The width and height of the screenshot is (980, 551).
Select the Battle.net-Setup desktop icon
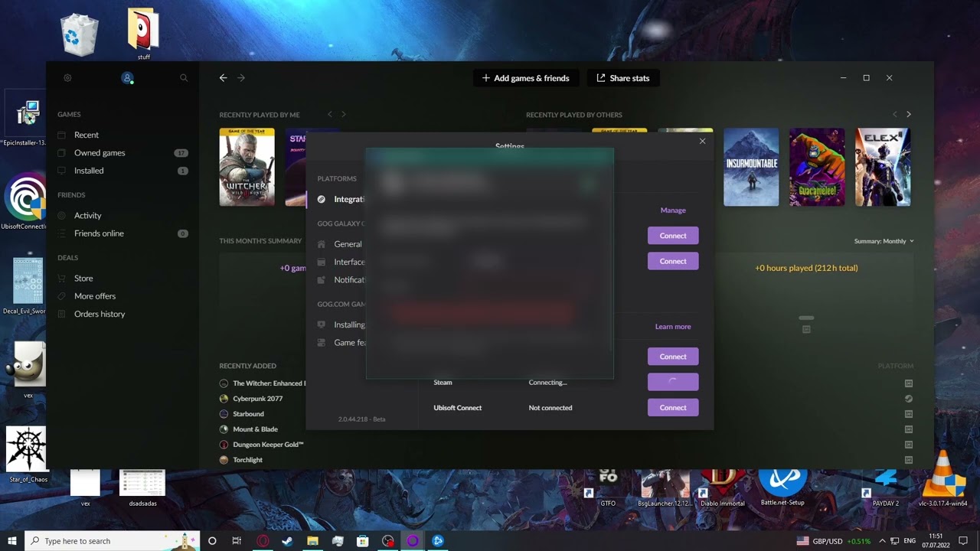[x=782, y=487]
